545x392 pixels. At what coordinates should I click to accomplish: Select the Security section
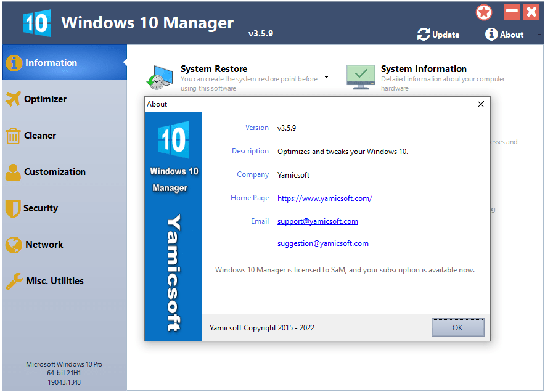pyautogui.click(x=65, y=208)
